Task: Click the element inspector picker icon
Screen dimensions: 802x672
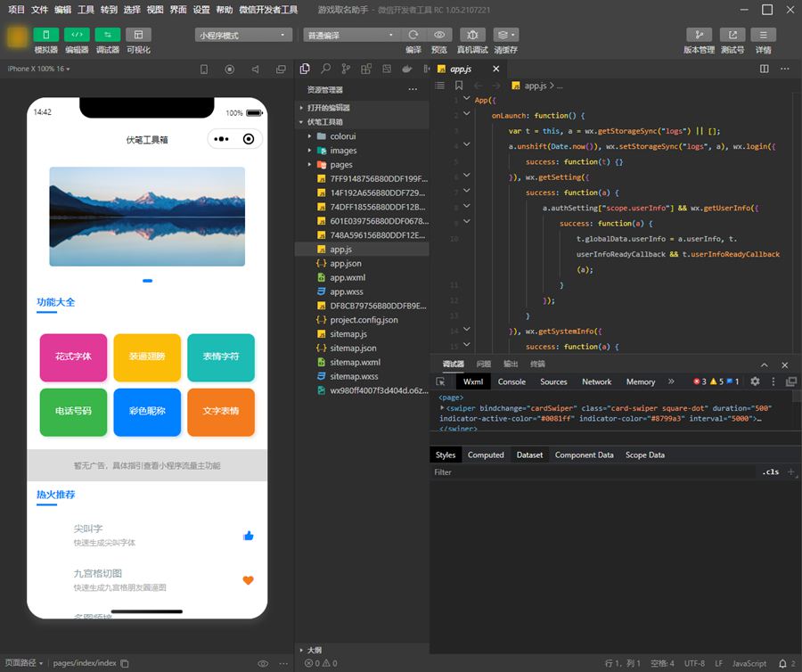Action: click(x=440, y=381)
